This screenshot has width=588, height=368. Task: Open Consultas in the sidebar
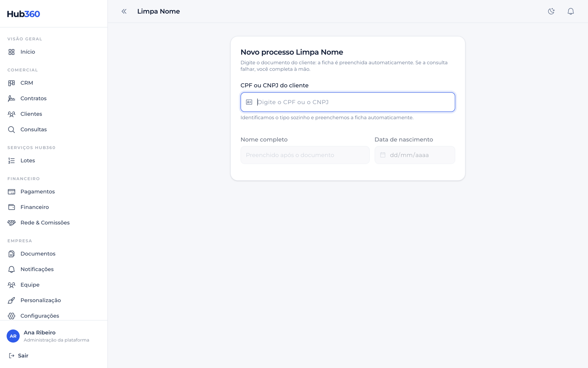click(54, 130)
